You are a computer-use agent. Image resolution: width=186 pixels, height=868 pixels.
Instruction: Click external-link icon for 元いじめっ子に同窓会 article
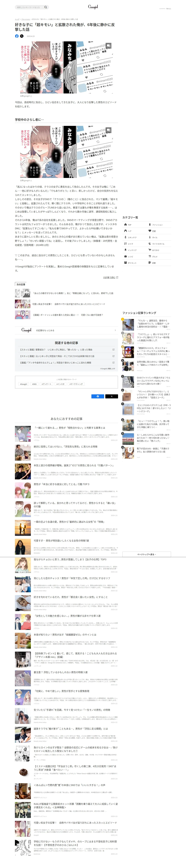pyautogui.click(x=113, y=356)
